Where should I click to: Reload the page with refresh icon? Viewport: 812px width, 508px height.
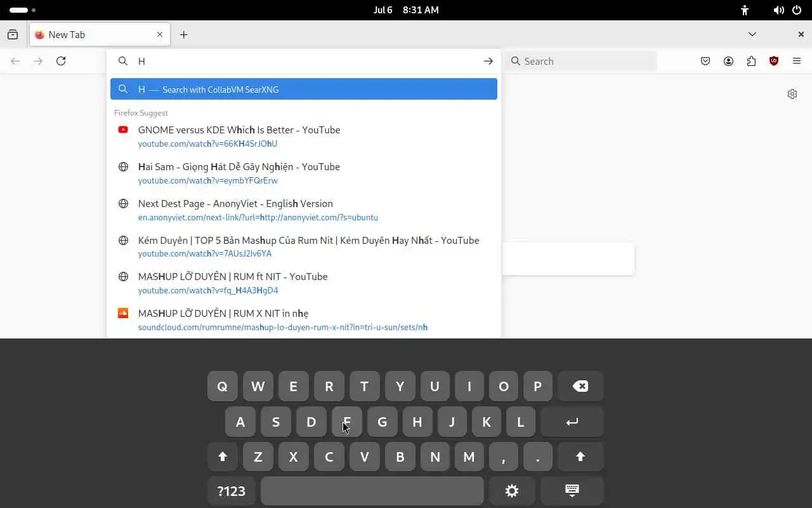pyautogui.click(x=61, y=61)
